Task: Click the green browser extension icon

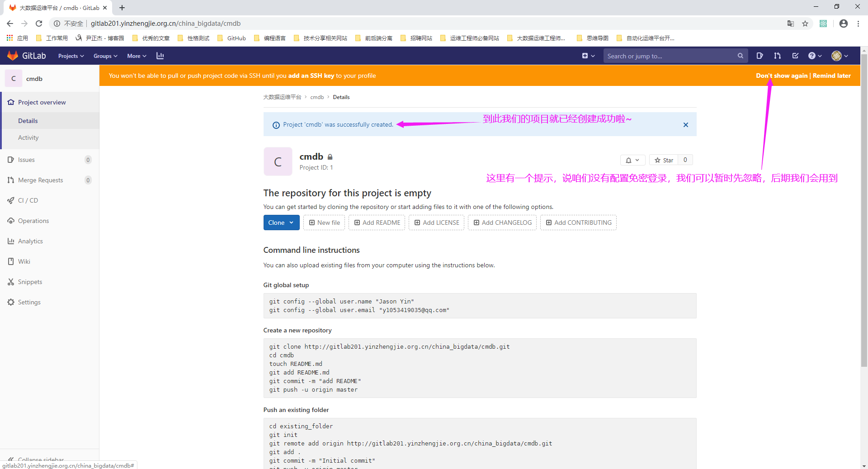Action: click(823, 24)
